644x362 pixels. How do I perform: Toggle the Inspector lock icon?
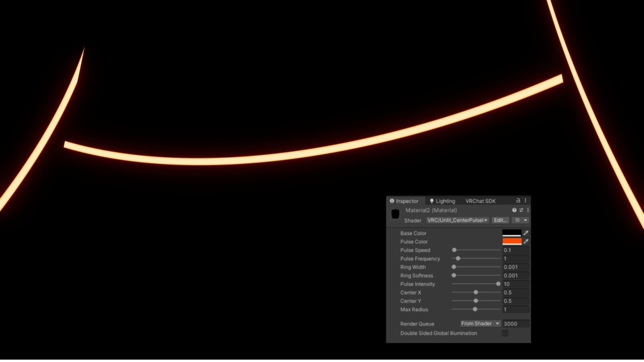pyautogui.click(x=518, y=200)
